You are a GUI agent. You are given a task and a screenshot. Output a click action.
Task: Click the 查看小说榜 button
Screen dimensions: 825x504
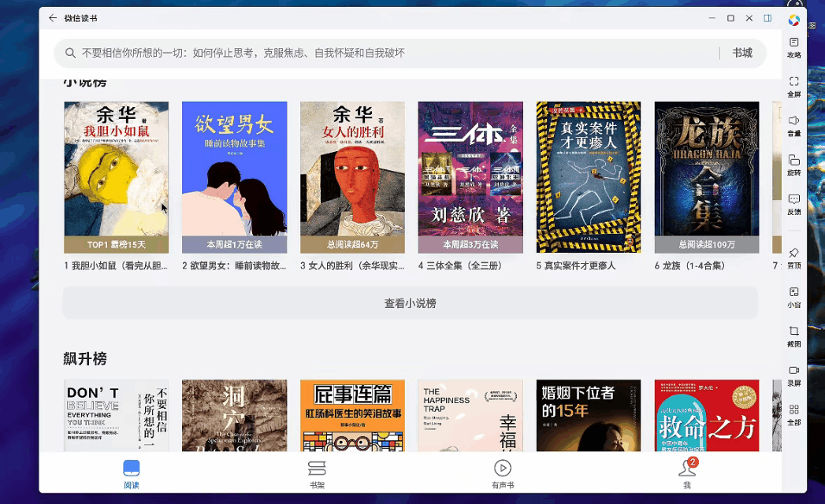(410, 303)
